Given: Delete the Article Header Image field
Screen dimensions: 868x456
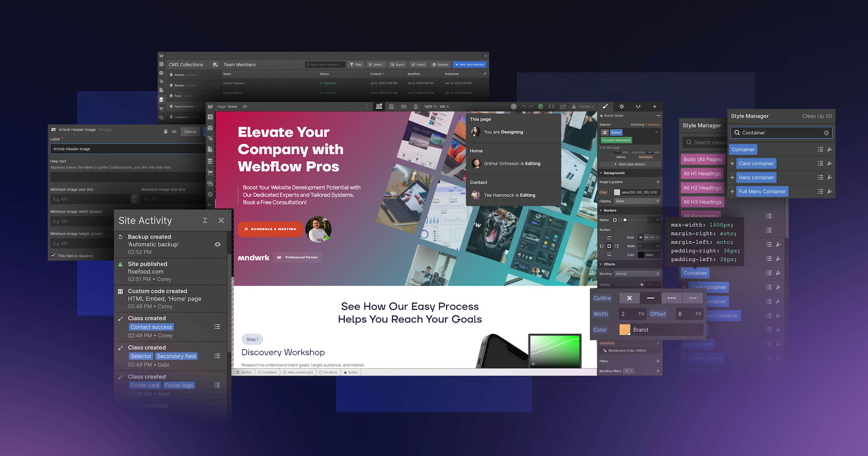Looking at the screenshot, I should (165, 131).
